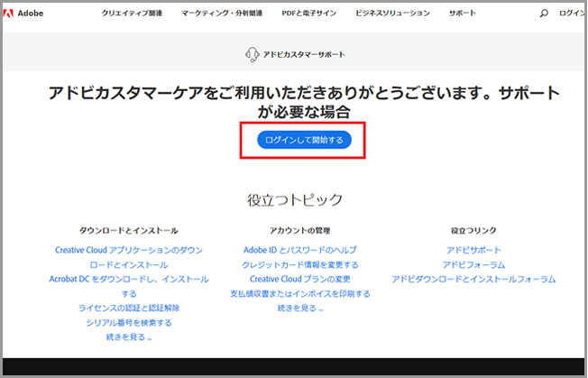Screen dimensions: 588x378
Task: Open the クリエイティブ関連 menu
Action: [132, 14]
